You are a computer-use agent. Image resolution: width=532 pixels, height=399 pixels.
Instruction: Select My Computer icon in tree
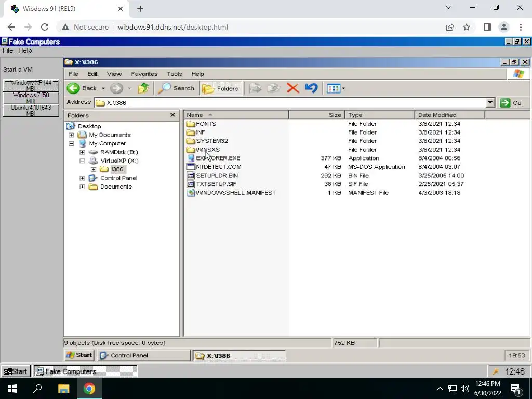coord(83,143)
